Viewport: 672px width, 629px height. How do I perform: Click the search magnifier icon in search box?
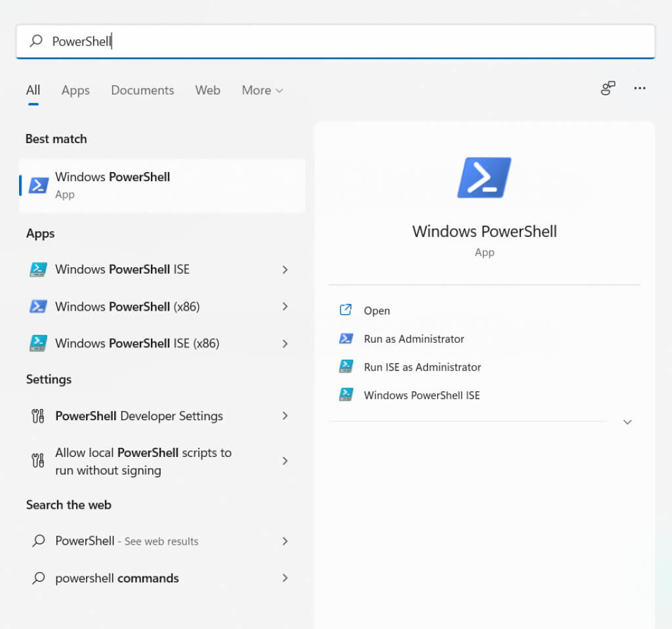pos(37,41)
